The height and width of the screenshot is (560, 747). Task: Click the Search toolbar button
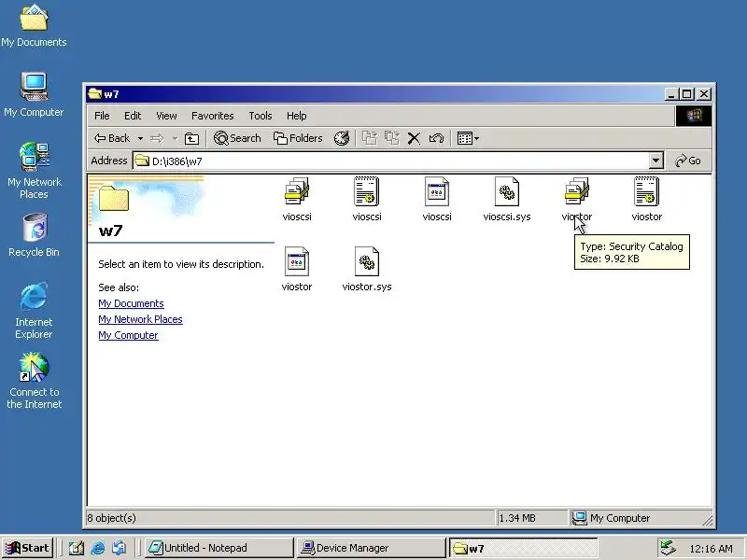tap(237, 138)
